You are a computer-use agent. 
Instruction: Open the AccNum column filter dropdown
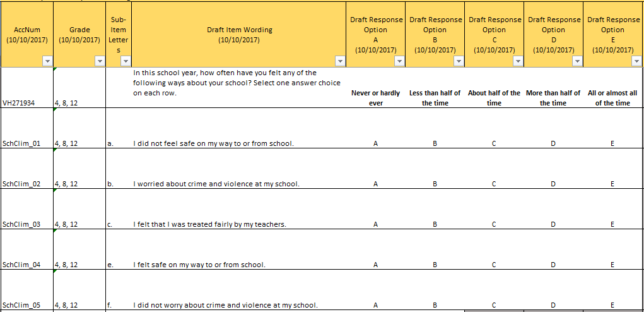tap(48, 61)
